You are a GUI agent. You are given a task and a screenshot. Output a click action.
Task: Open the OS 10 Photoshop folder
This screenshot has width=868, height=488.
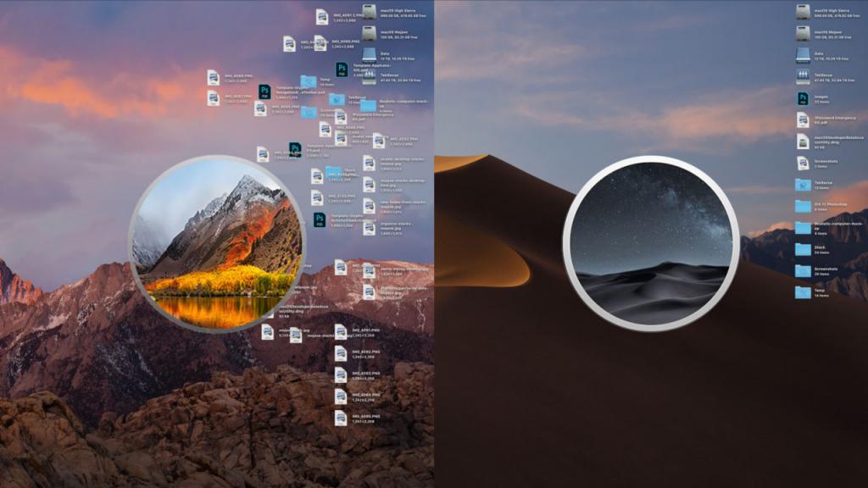pos(800,208)
